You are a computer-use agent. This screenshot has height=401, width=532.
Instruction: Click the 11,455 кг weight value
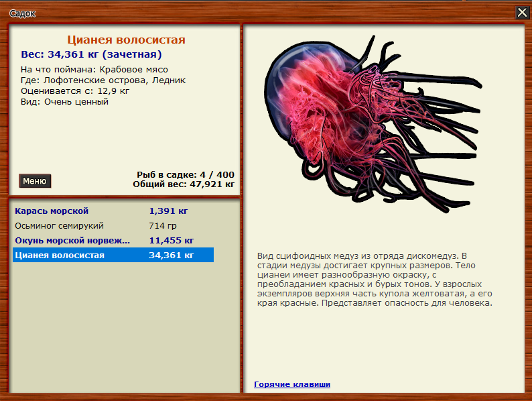pyautogui.click(x=172, y=240)
